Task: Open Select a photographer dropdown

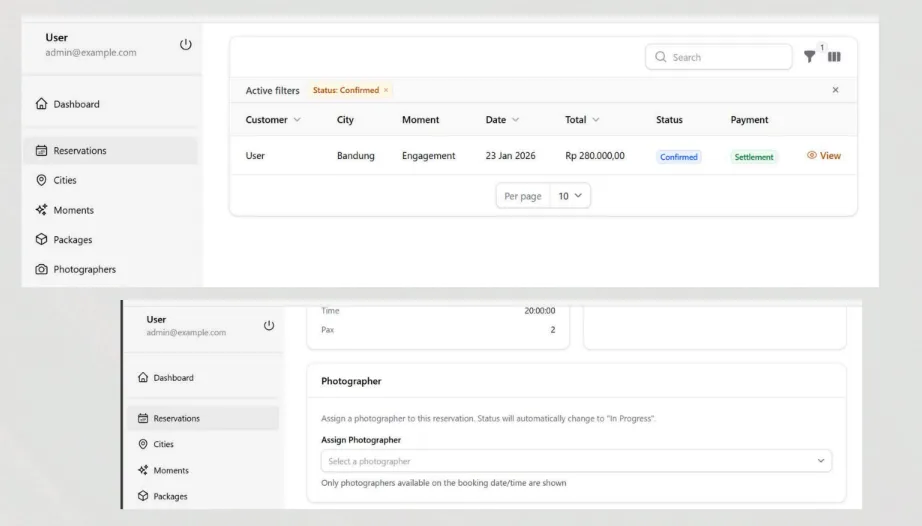Action: tap(576, 461)
